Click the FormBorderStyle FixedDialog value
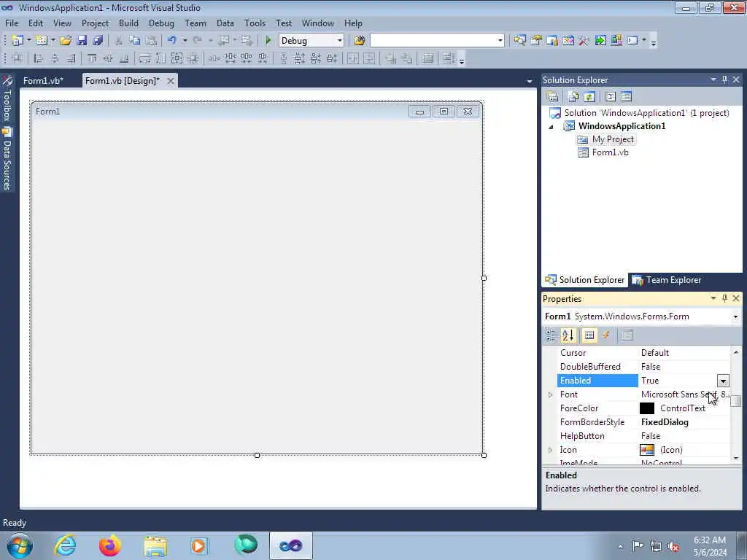Screen dimensions: 747x560 point(665,422)
